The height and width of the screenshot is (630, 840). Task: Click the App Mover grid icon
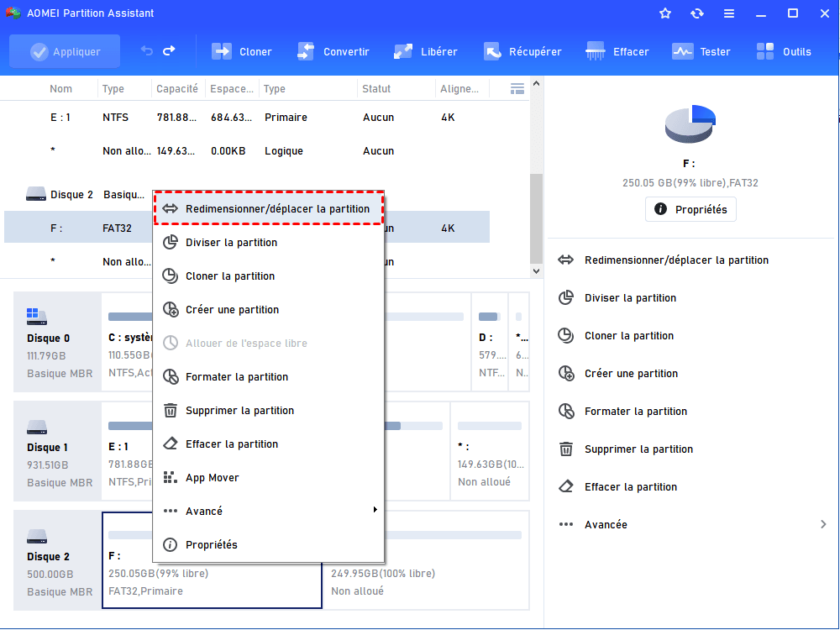pyautogui.click(x=171, y=477)
